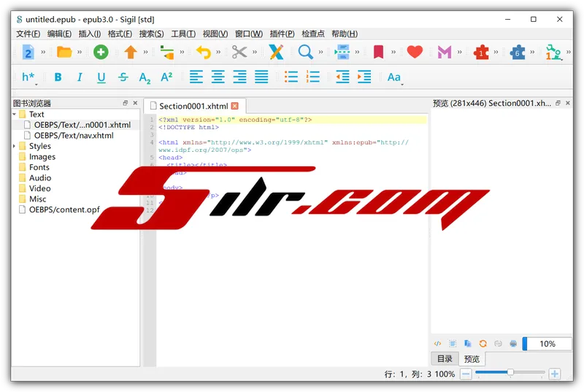Run plugin 6 blue puzzle icon
Image resolution: width=584 pixels, height=392 pixels.
(518, 52)
